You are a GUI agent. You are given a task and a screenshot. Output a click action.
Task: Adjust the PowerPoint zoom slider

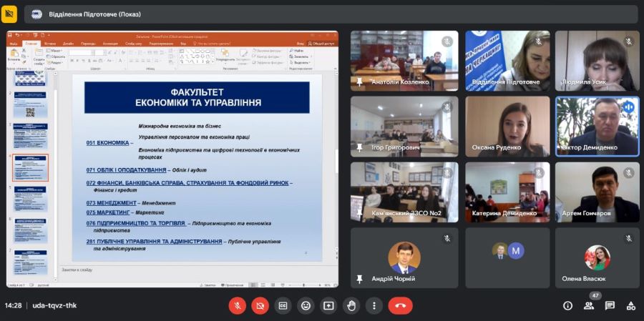(x=304, y=285)
